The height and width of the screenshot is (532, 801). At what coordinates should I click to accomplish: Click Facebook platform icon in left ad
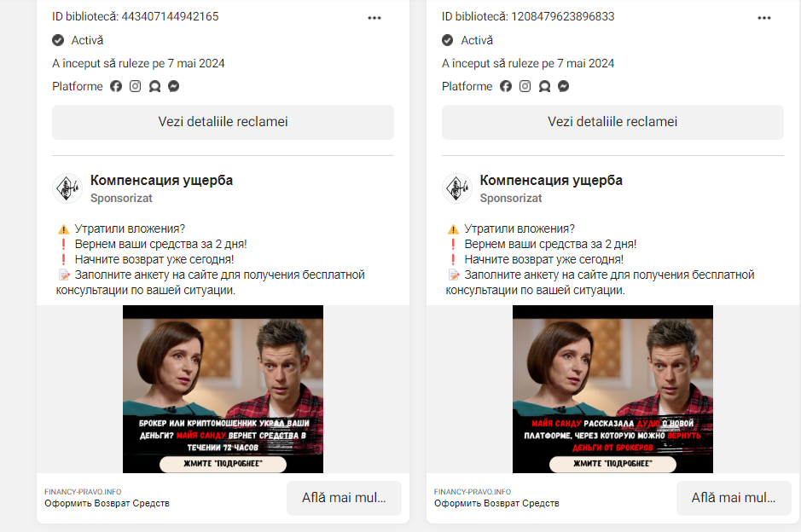(x=116, y=86)
